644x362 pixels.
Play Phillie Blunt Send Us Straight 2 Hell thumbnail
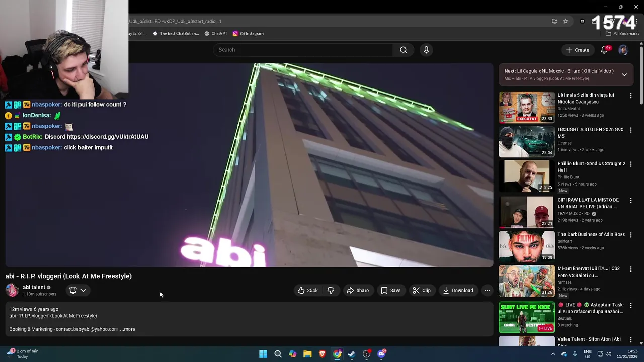coord(527,176)
